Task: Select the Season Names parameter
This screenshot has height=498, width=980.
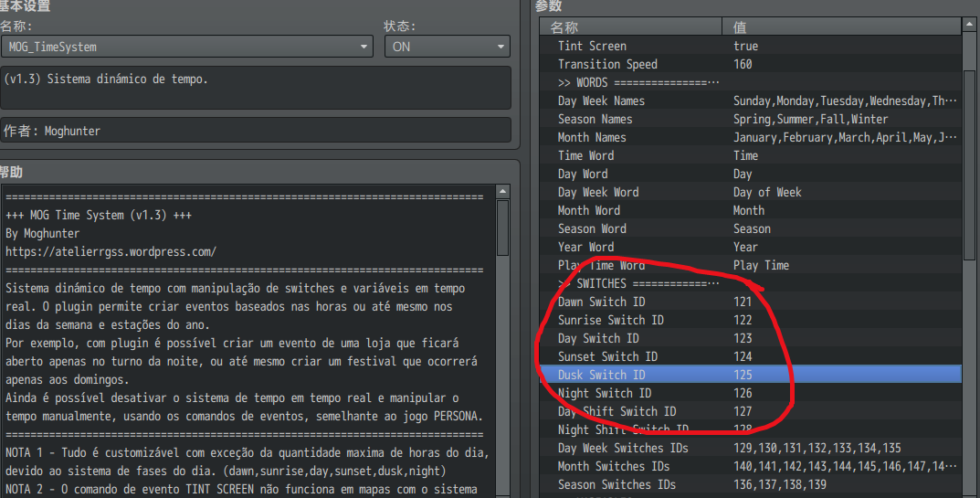Action: pos(751,119)
